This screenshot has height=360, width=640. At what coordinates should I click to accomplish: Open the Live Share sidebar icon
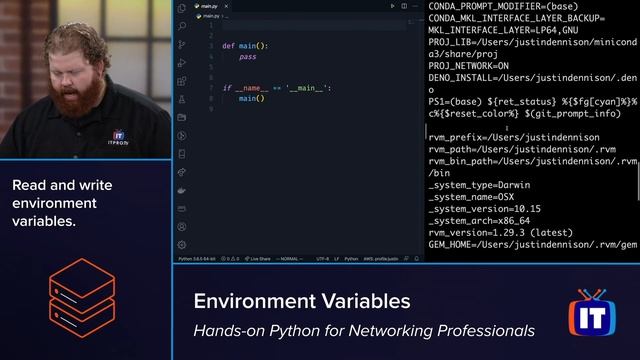tap(182, 172)
